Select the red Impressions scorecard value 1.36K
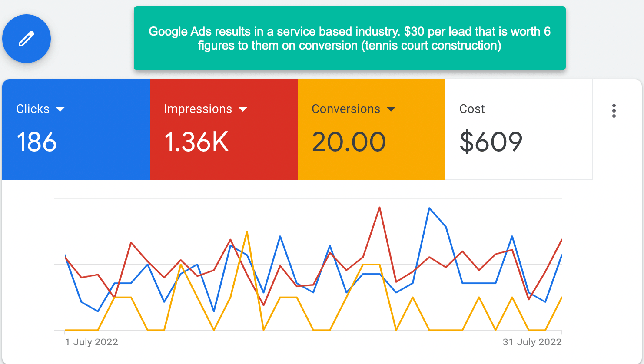The image size is (644, 364). click(x=196, y=142)
